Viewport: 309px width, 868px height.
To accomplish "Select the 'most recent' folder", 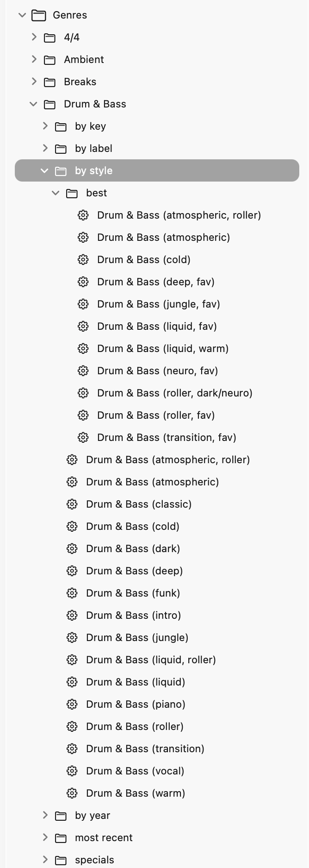I will 104,837.
